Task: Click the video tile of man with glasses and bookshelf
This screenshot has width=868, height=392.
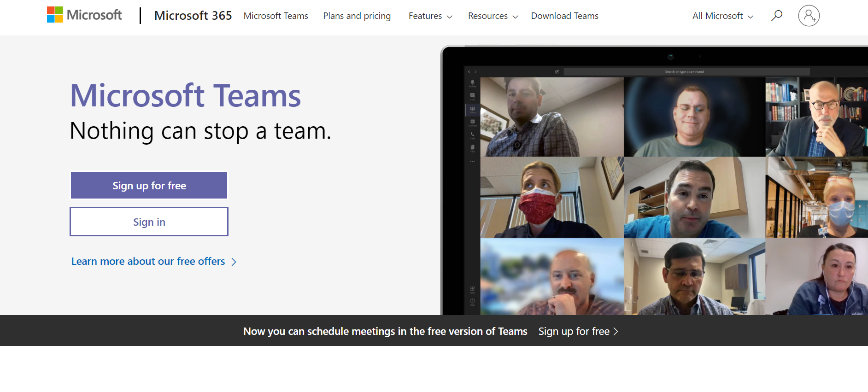Action: coord(816,117)
